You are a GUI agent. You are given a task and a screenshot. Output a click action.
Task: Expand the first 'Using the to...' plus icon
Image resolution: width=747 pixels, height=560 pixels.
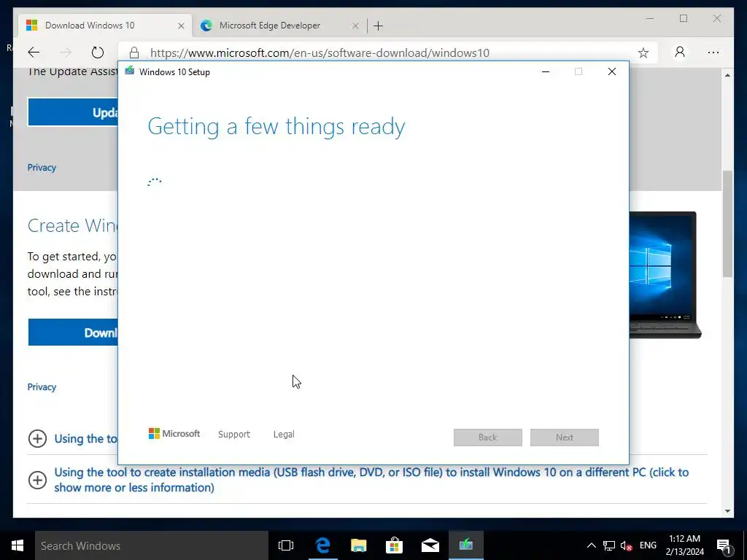[38, 438]
